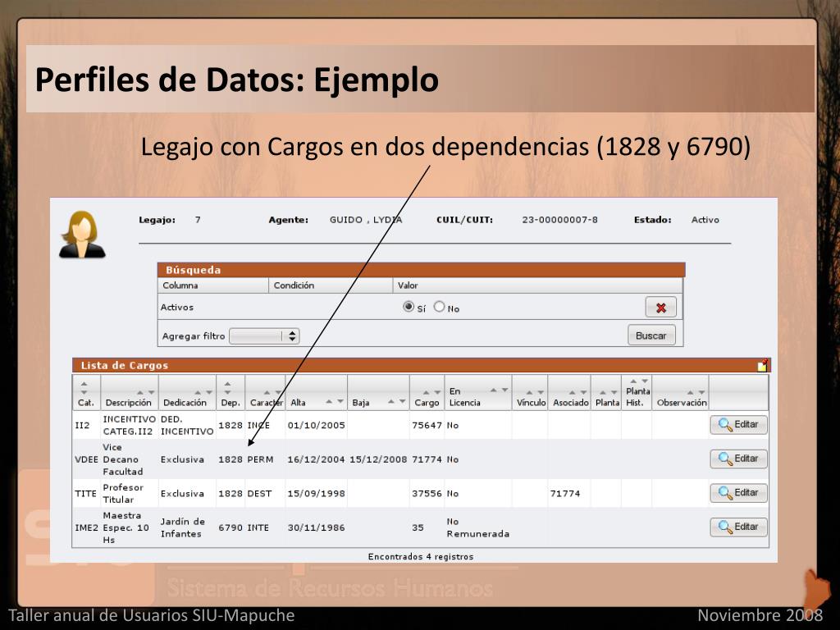Image resolution: width=840 pixels, height=630 pixels.
Task: Click the CUIL value 23-00000007-8
Action: pyautogui.click(x=559, y=220)
